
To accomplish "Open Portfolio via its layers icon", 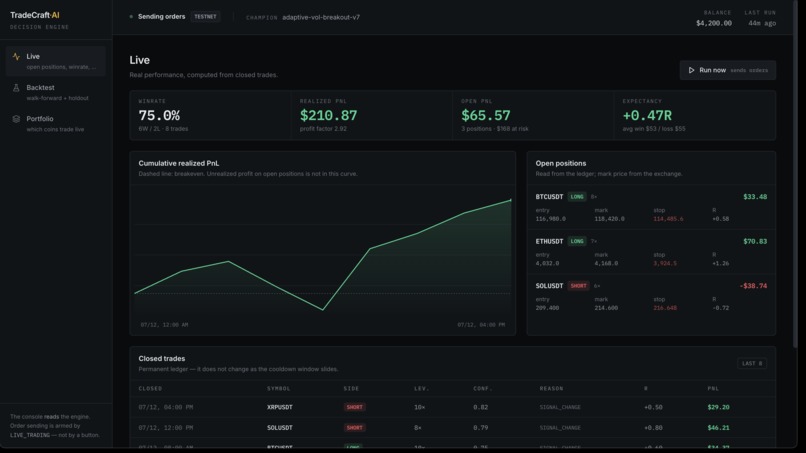I will (x=16, y=119).
